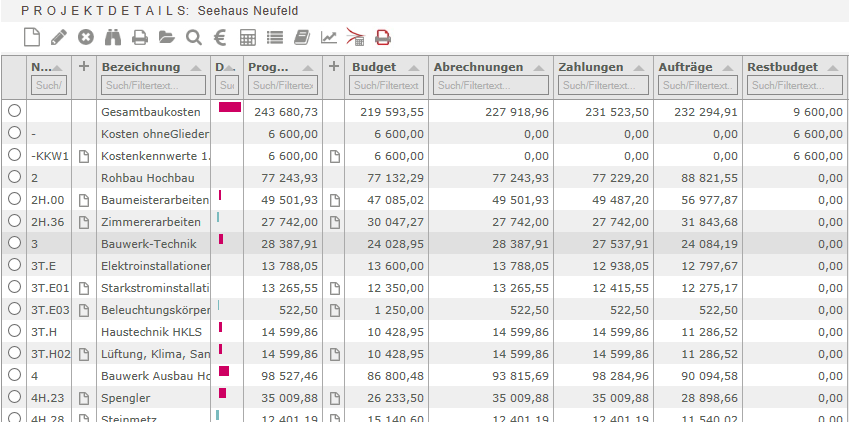Select the radio button for row 2H.00
Image resolution: width=849 pixels, height=422 pixels.
14,199
